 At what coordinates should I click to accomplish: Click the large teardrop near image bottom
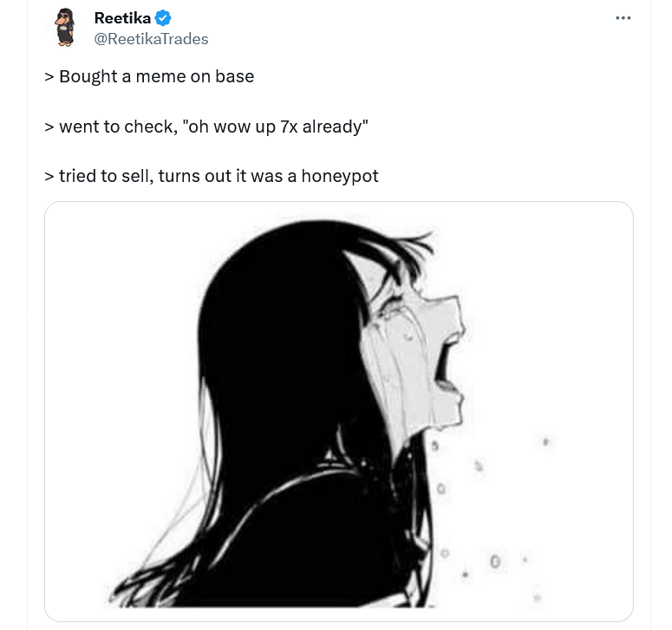(495, 561)
